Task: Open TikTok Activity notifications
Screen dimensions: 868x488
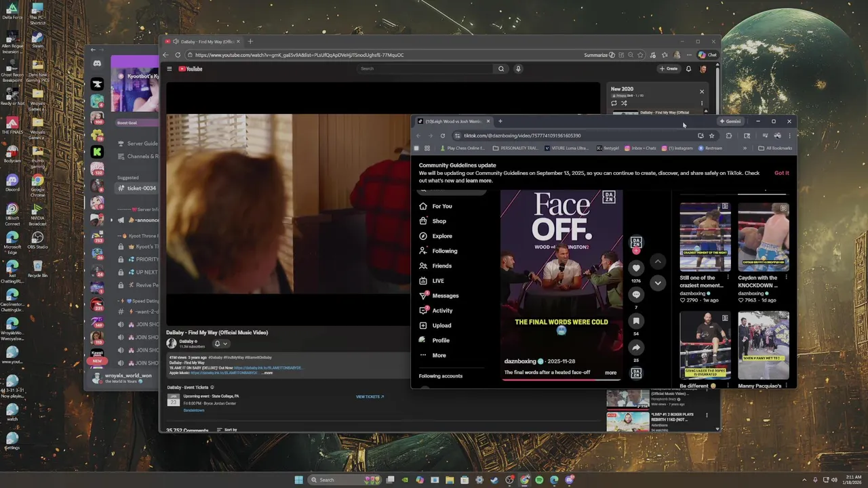Action: click(x=436, y=310)
